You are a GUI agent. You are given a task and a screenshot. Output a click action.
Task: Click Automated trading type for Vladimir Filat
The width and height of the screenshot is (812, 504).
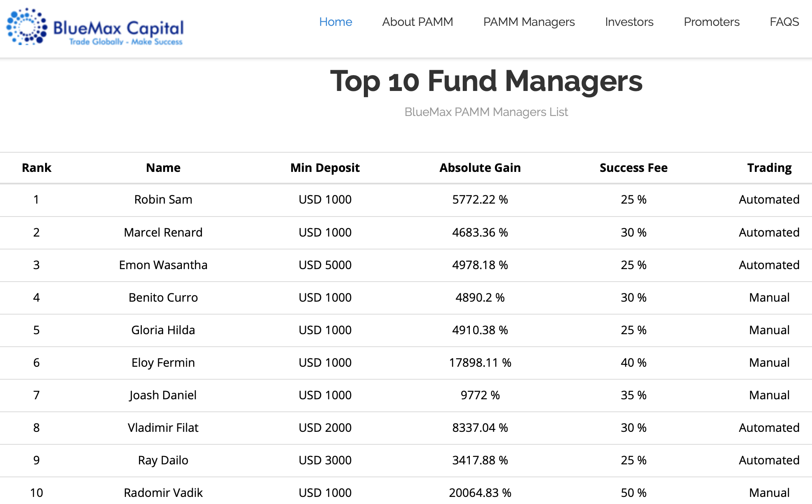769,428
